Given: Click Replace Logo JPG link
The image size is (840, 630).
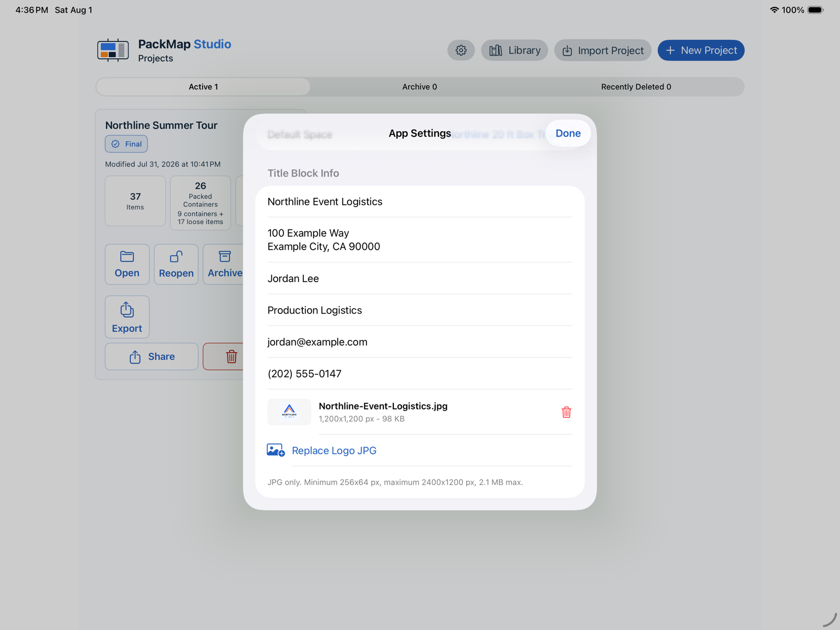Looking at the screenshot, I should 334,450.
